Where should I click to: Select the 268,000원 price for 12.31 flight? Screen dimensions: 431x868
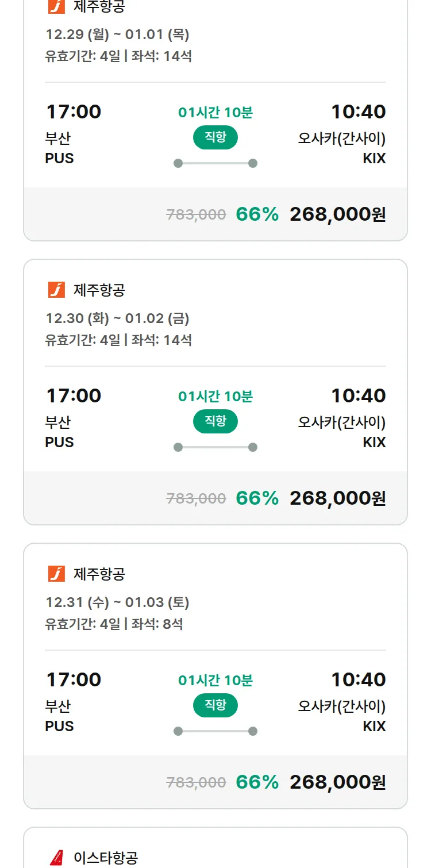point(337,782)
